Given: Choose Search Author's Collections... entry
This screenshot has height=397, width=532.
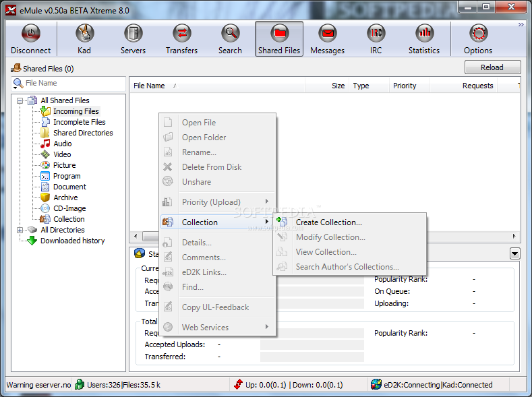Looking at the screenshot, I should tap(349, 267).
